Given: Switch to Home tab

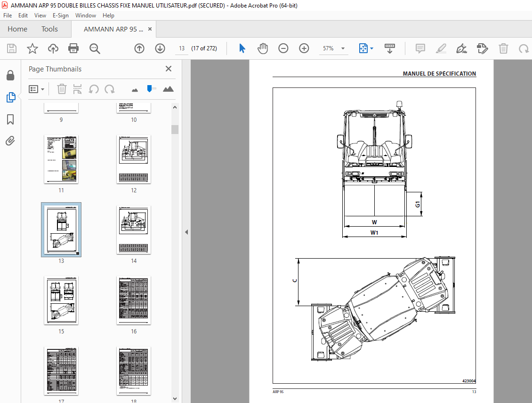Looking at the screenshot, I should (x=17, y=29).
